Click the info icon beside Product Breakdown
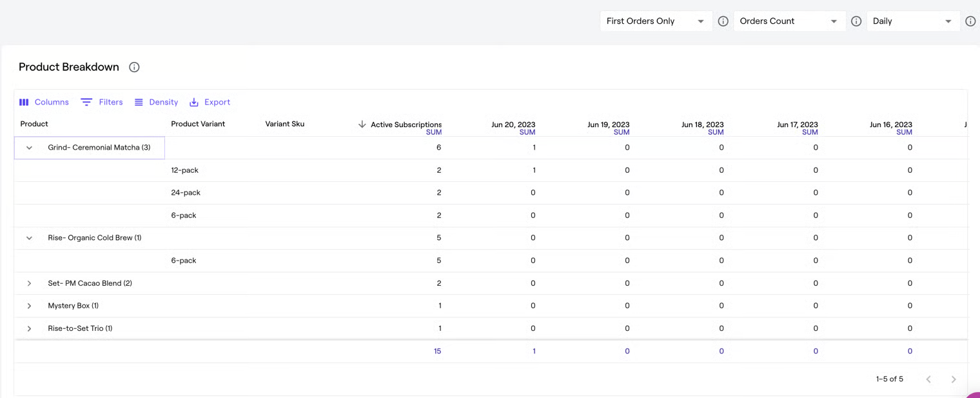The image size is (980, 398). point(134,67)
